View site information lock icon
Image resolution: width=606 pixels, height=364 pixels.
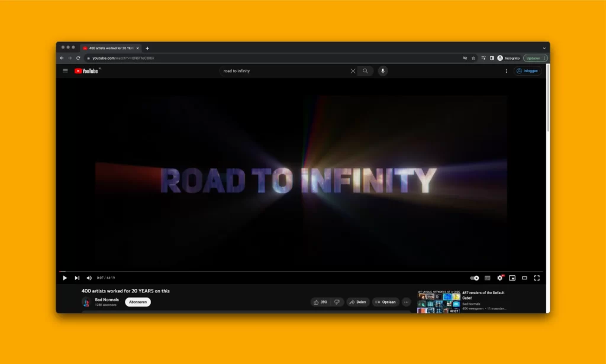click(x=89, y=58)
